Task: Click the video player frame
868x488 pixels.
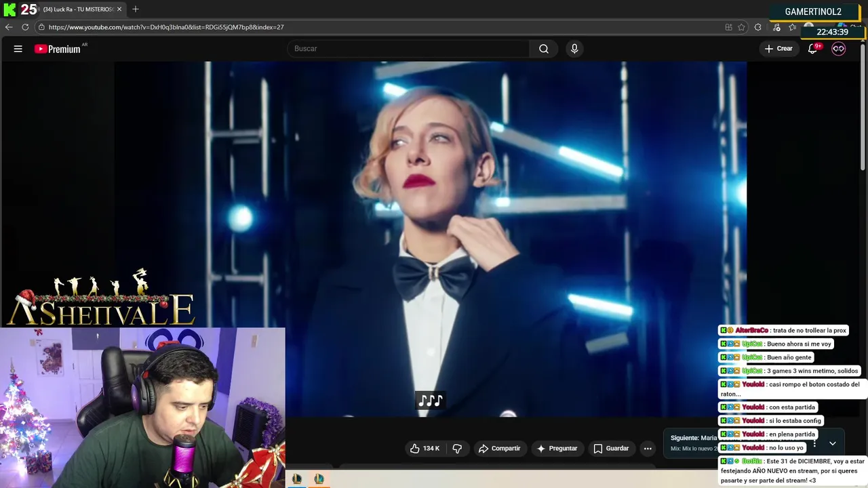Action: tap(431, 239)
